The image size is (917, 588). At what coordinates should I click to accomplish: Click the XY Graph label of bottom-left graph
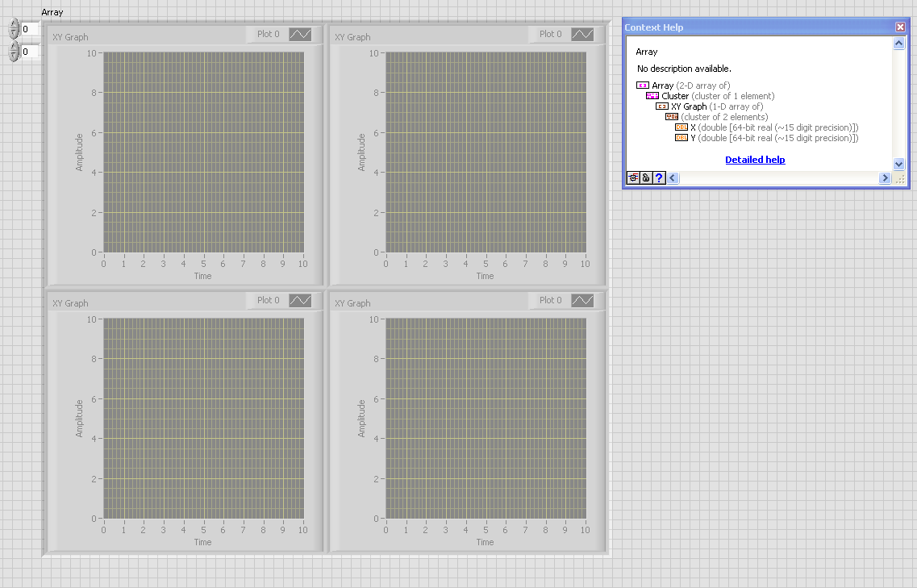click(70, 303)
